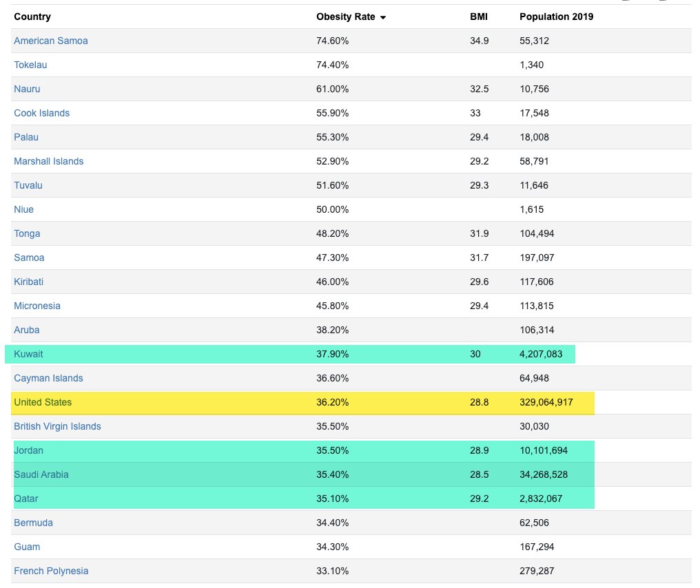Select the population value 4,207,083
This screenshot has height=588, width=700.
[541, 354]
